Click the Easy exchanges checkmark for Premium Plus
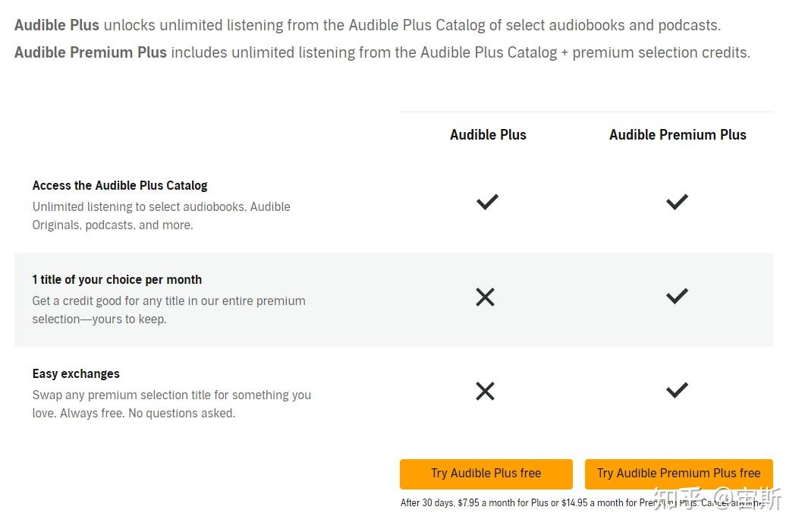Viewport: 802px width, 532px height. coord(676,389)
